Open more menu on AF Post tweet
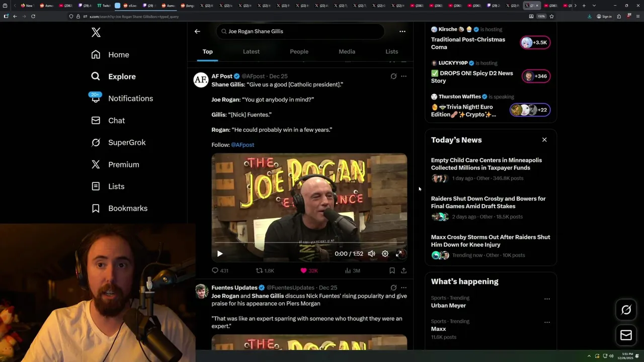The image size is (644, 362). pyautogui.click(x=404, y=76)
